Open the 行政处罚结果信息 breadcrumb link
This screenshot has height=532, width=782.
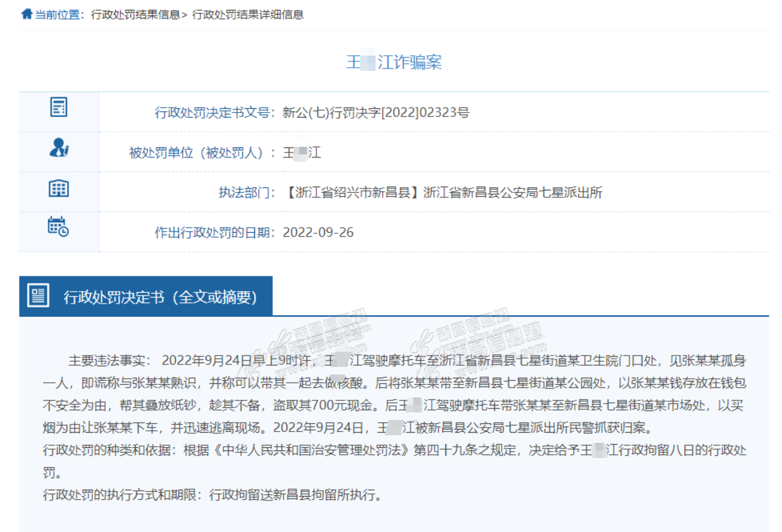(135, 15)
